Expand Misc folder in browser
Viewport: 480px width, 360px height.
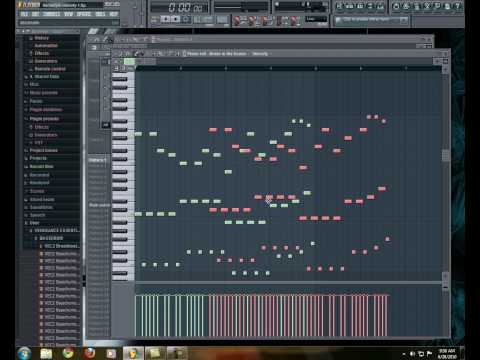pyautogui.click(x=34, y=84)
